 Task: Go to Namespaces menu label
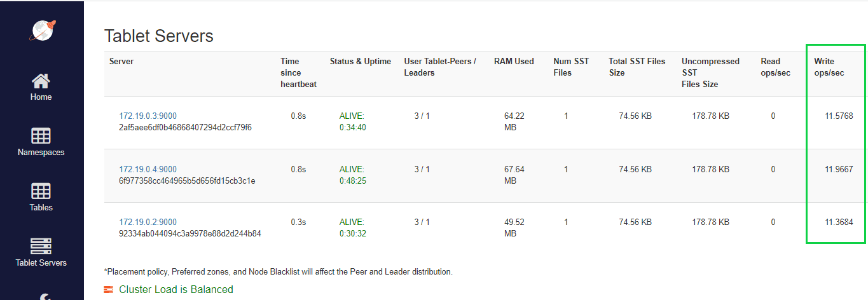[41, 153]
